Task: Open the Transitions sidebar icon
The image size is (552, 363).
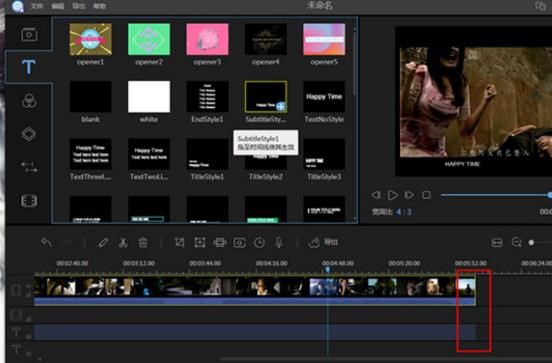Action: [29, 167]
